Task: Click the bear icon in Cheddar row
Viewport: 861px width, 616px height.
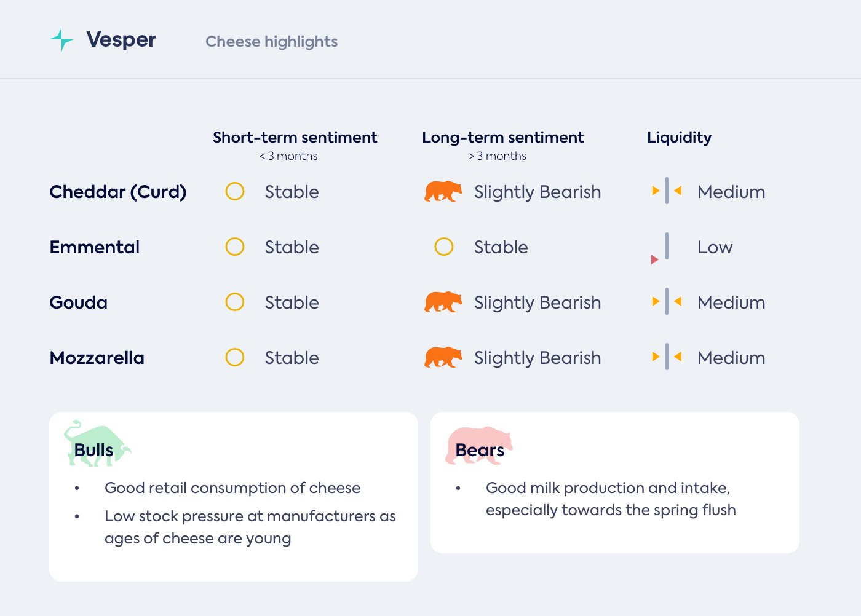Action: [x=443, y=191]
